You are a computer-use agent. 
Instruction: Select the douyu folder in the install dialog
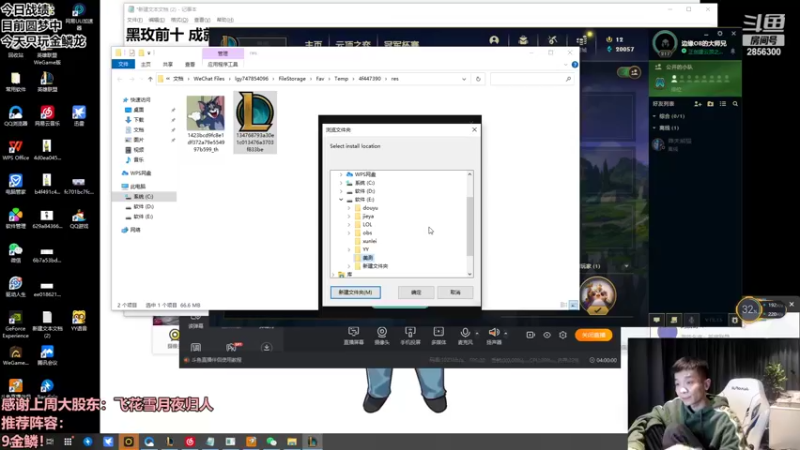tap(370, 208)
